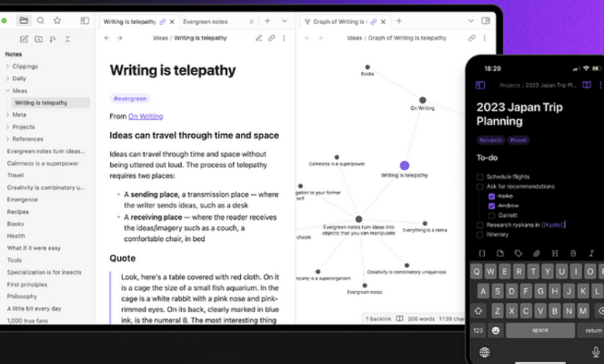The height and width of the screenshot is (364, 604).
Task: Expand the Projects folder
Action: (x=8, y=127)
